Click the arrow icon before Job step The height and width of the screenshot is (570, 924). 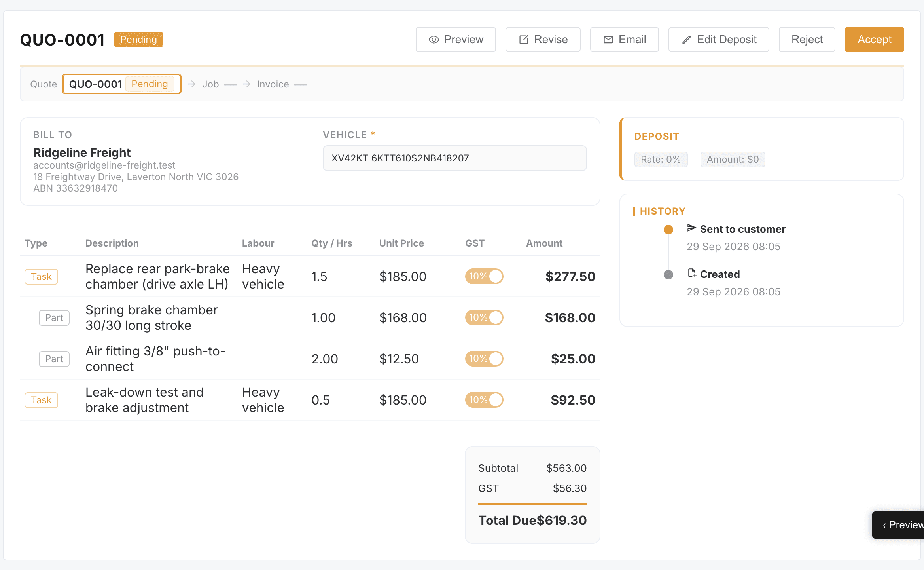192,84
